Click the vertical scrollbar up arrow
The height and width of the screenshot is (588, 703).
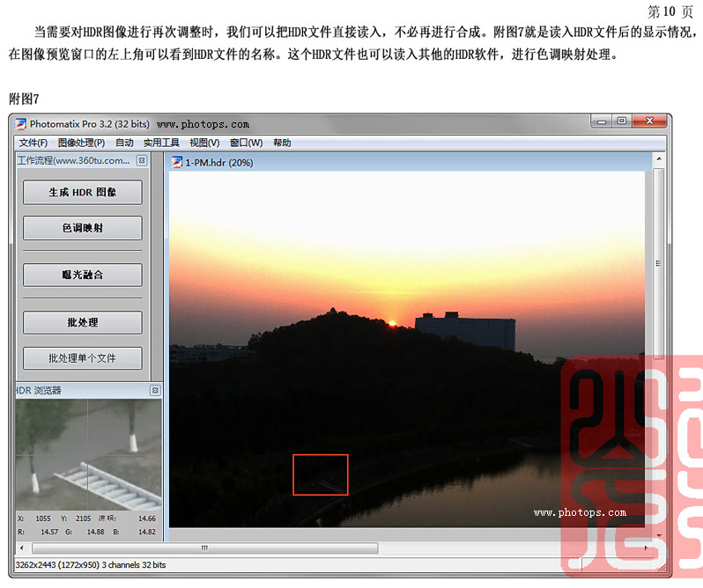coord(659,159)
